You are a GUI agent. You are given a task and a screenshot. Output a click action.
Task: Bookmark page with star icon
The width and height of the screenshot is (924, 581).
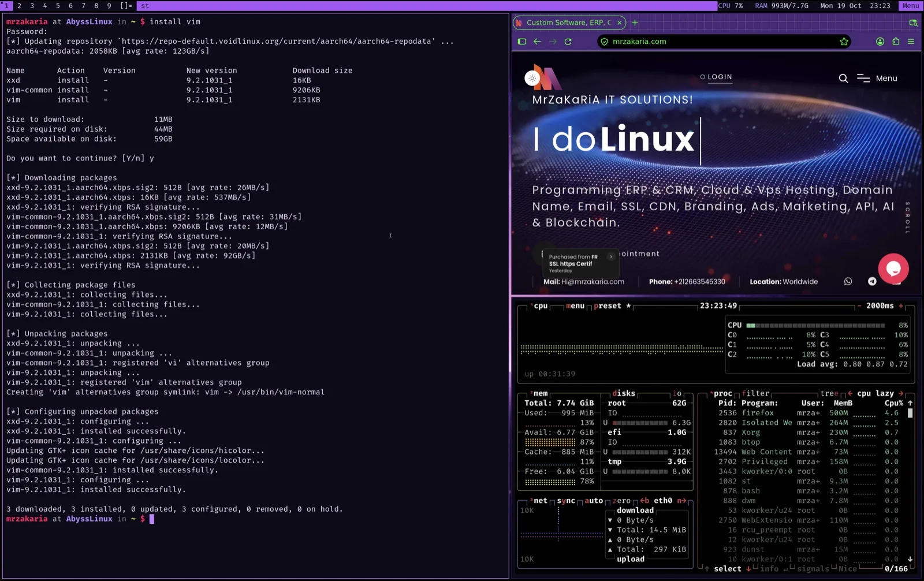(844, 42)
